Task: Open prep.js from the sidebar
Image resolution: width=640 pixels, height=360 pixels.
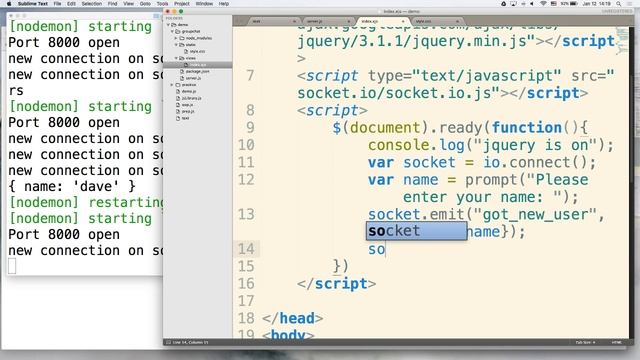Action: (188, 111)
